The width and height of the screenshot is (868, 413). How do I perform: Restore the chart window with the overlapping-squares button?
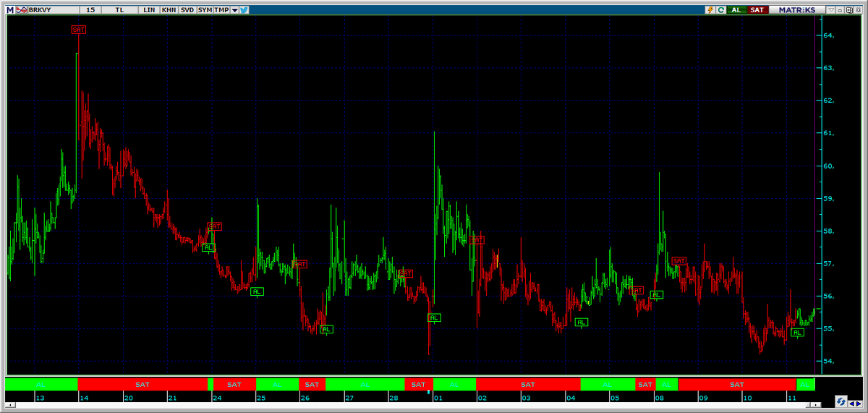point(849,10)
